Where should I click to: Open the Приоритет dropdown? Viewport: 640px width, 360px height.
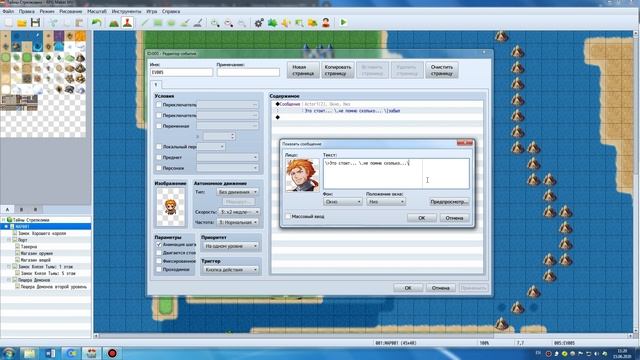pos(231,246)
